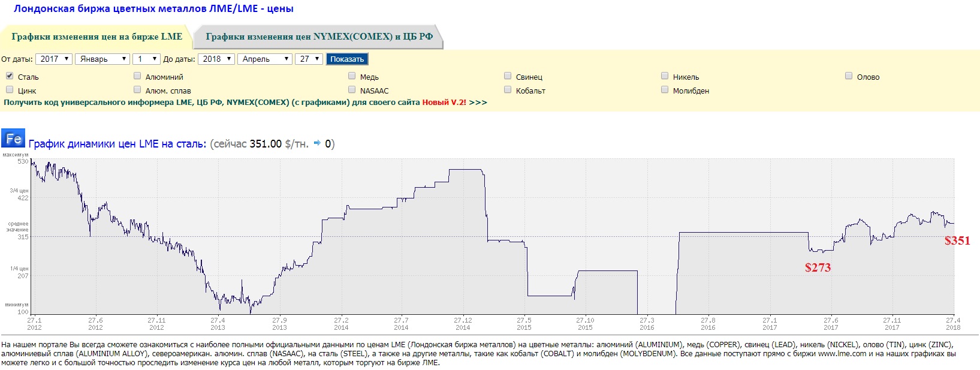Check the Никель metal option
This screenshot has width=980, height=370.
tap(665, 76)
